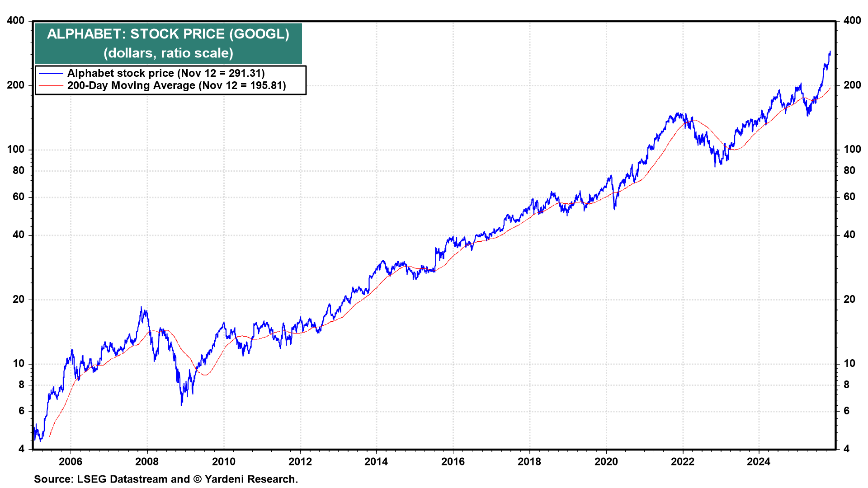The image size is (868, 488).
Task: Click the 2024 x-axis label
Action: tap(759, 461)
